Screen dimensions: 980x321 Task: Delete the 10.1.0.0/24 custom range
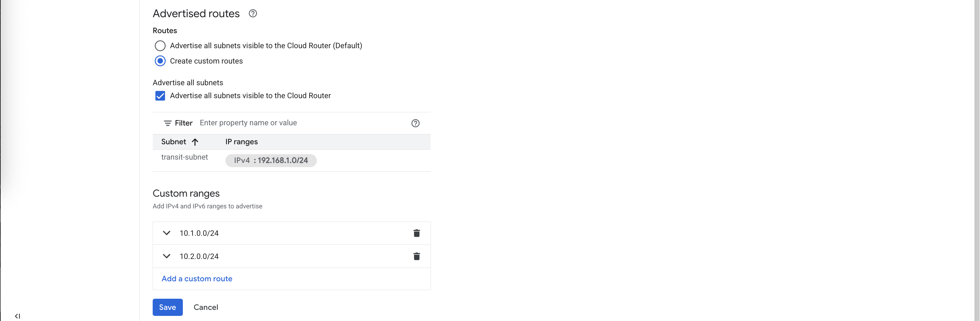417,233
